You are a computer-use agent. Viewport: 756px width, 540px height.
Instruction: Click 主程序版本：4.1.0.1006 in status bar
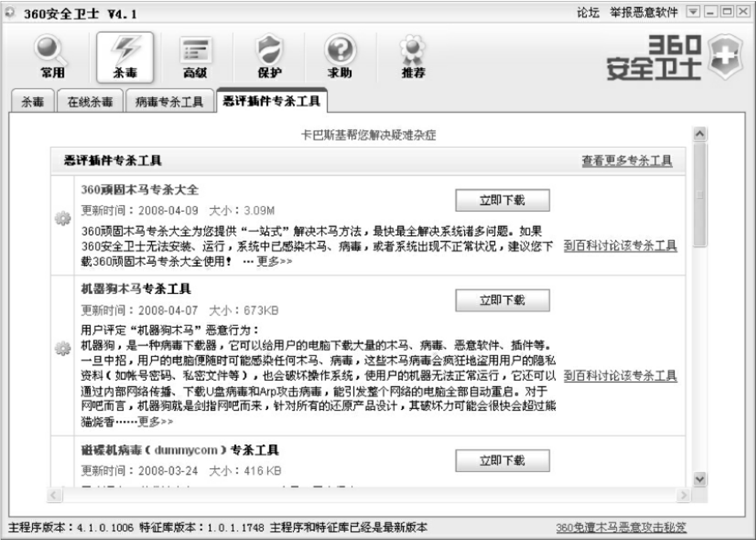click(x=71, y=527)
